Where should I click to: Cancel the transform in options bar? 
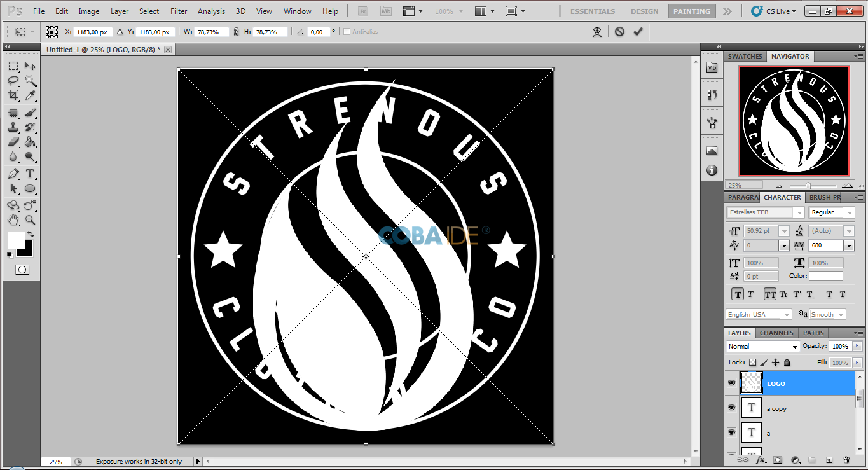click(619, 31)
